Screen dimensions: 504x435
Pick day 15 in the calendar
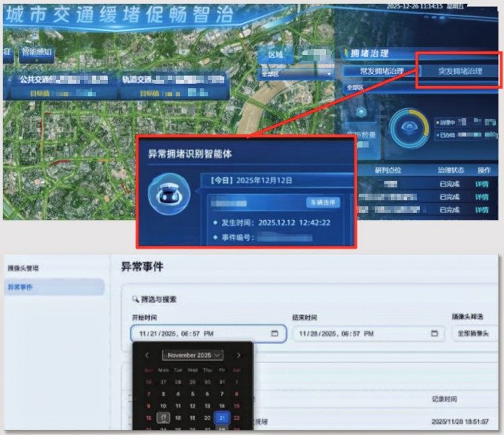click(x=237, y=406)
